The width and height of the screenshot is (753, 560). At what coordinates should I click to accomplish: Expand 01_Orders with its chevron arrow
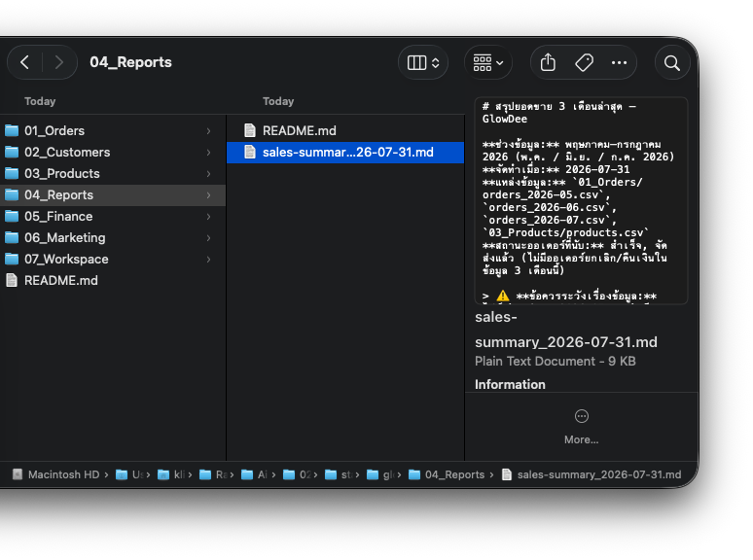pyautogui.click(x=208, y=130)
